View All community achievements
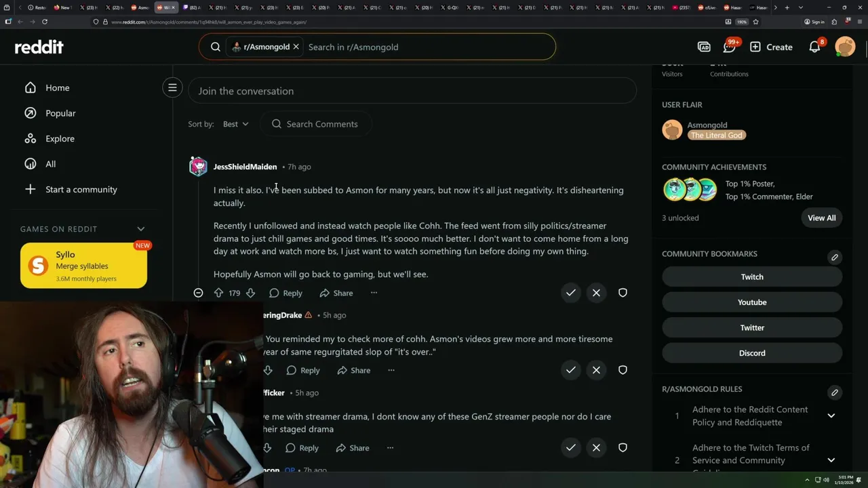The image size is (868, 488). click(x=821, y=218)
